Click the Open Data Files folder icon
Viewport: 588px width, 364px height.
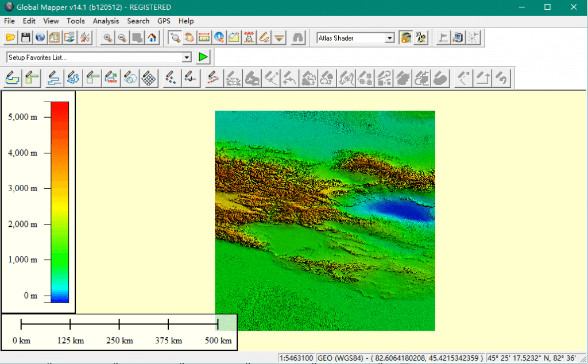[10, 38]
